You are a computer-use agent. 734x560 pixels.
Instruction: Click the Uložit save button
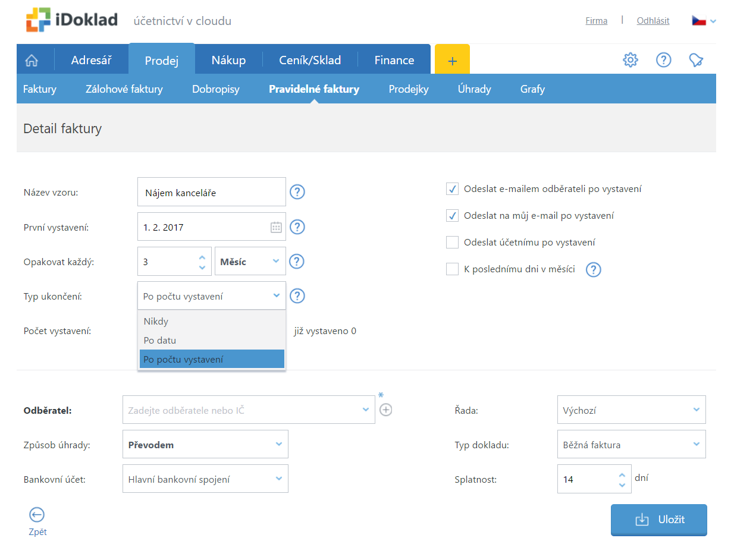pos(659,520)
